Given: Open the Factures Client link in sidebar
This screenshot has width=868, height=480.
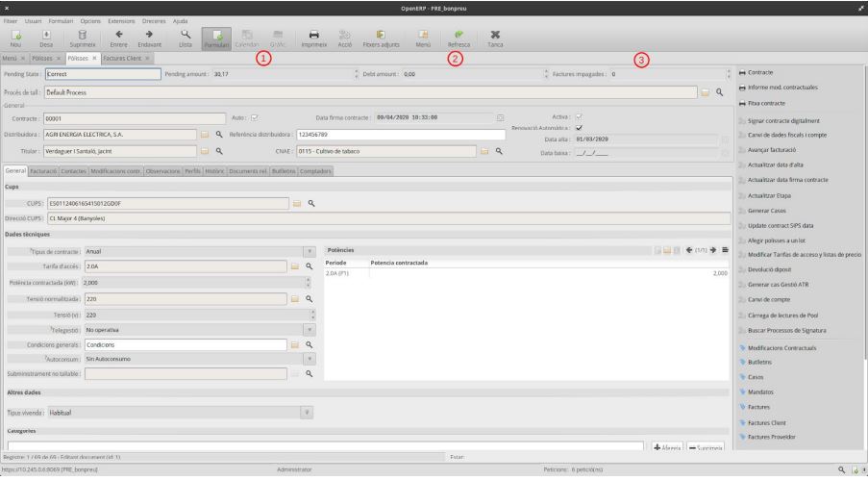Looking at the screenshot, I should click(767, 422).
